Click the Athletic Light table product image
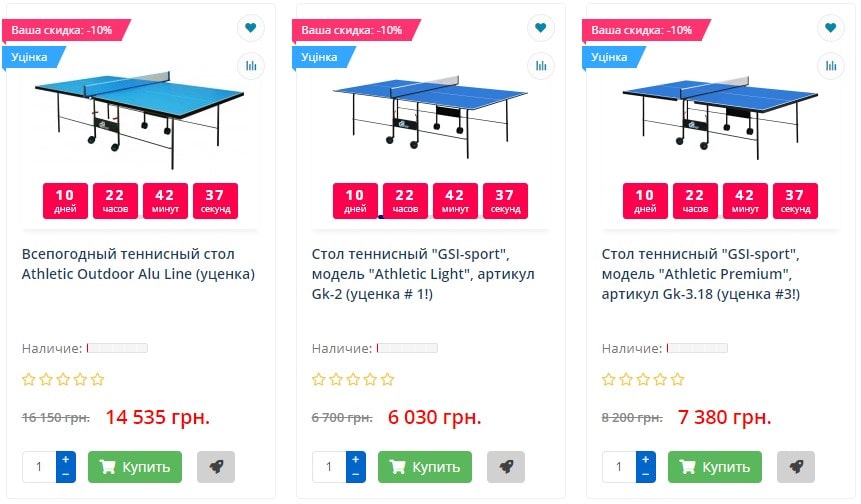Viewport: 861px width, 504px height. [x=430, y=112]
